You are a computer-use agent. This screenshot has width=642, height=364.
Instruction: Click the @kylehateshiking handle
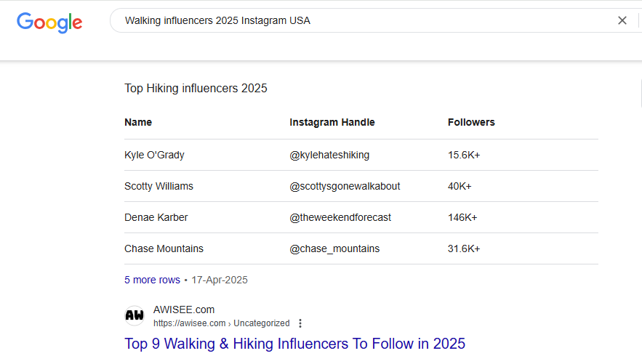(329, 155)
